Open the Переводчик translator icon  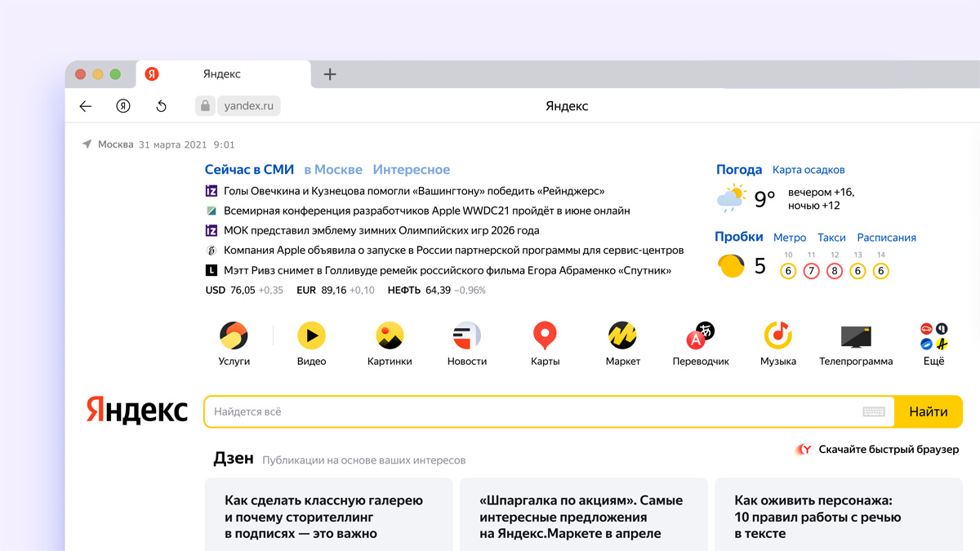pyautogui.click(x=700, y=335)
